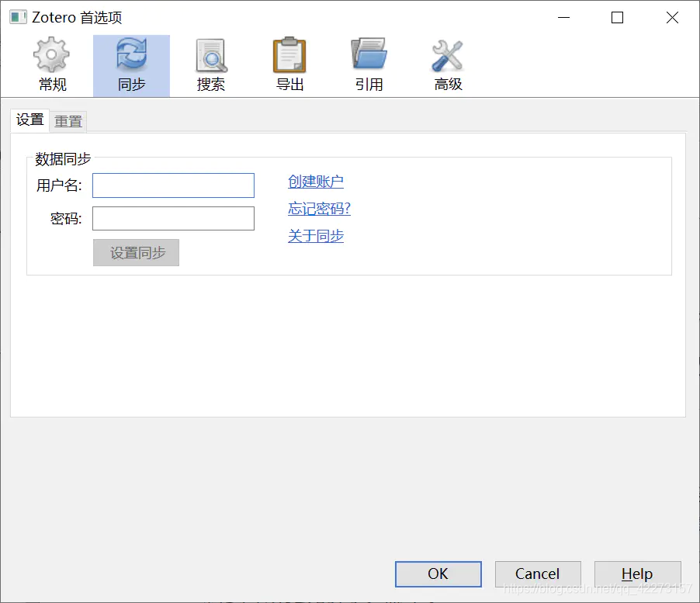700x603 pixels.
Task: Open the 搜索 (Search) preferences pane
Action: pyautogui.click(x=211, y=66)
